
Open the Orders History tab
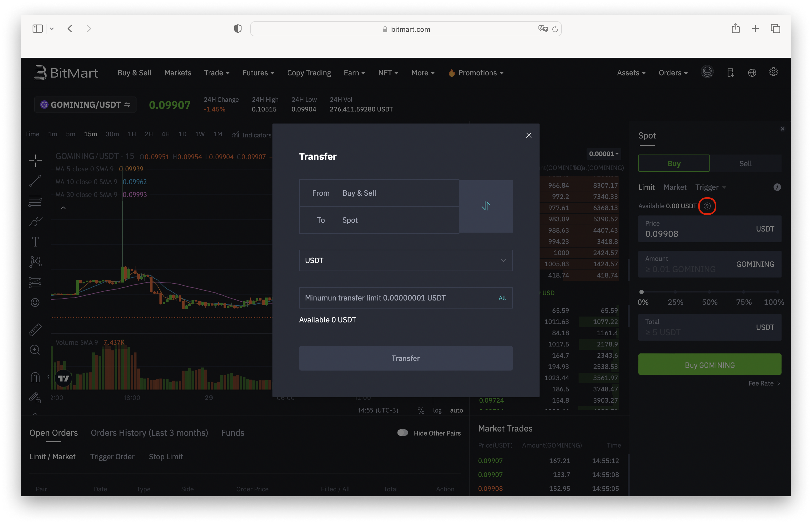pos(149,433)
